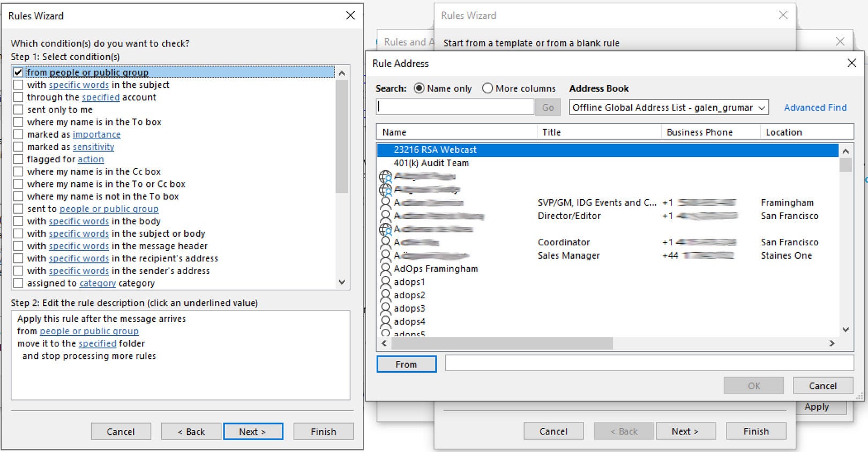Click the From button in Rule Address
868x452 pixels.
pyautogui.click(x=406, y=364)
